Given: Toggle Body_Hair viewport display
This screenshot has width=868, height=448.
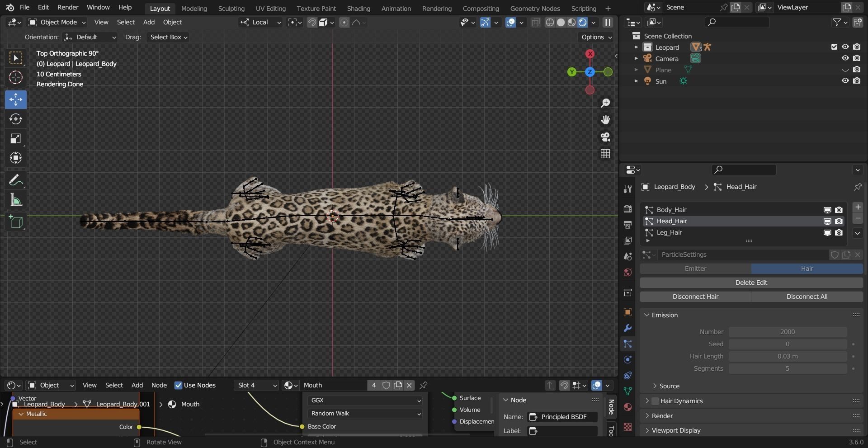Looking at the screenshot, I should [827, 210].
